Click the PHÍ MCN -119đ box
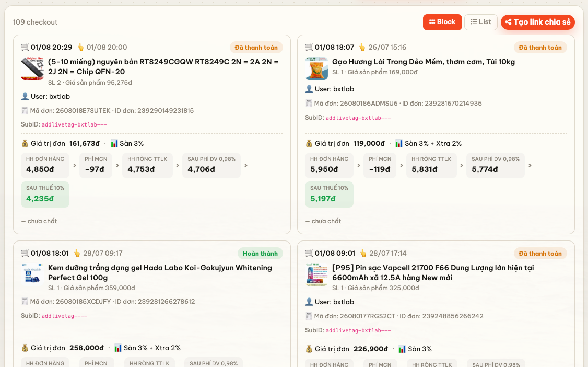Screen dimensions: 588x367 tap(380, 166)
